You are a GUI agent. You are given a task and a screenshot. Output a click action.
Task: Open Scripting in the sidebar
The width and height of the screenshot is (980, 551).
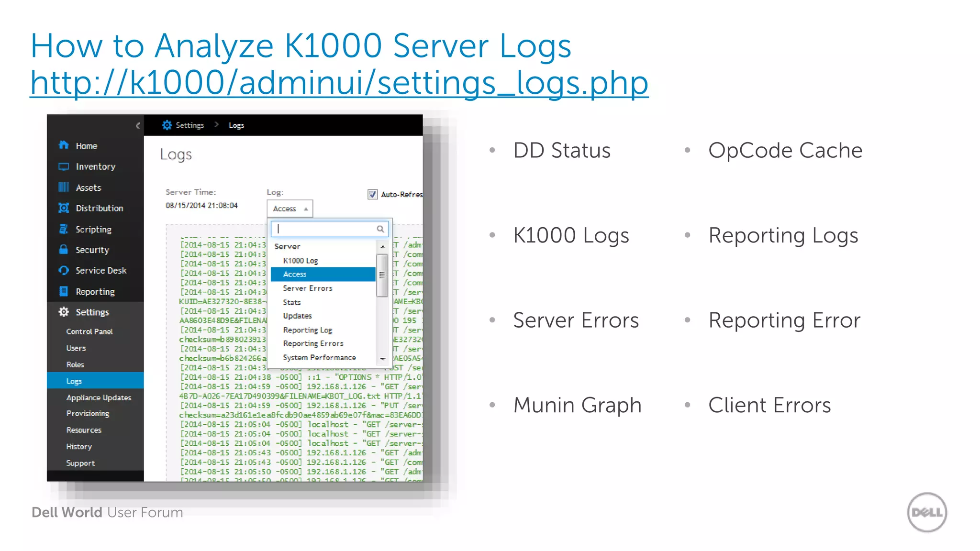coord(93,229)
